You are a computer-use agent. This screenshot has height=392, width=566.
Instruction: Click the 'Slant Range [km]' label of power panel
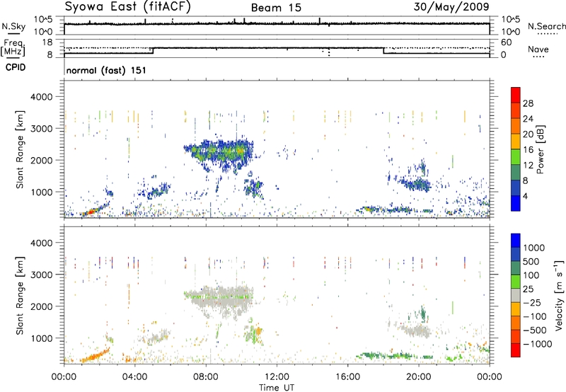click(x=20, y=149)
